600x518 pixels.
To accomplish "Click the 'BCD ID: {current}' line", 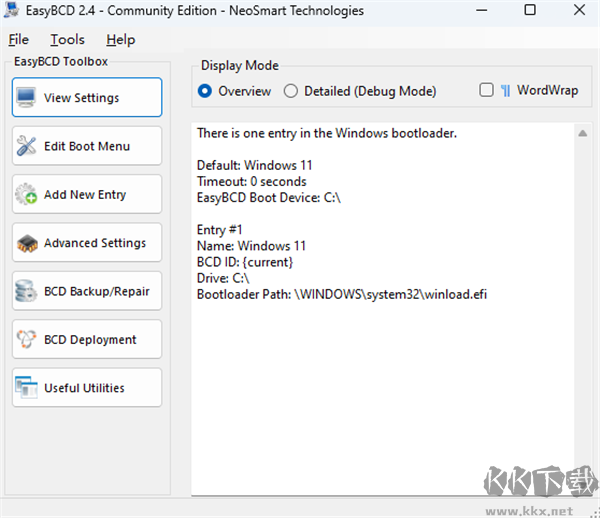I will (245, 262).
